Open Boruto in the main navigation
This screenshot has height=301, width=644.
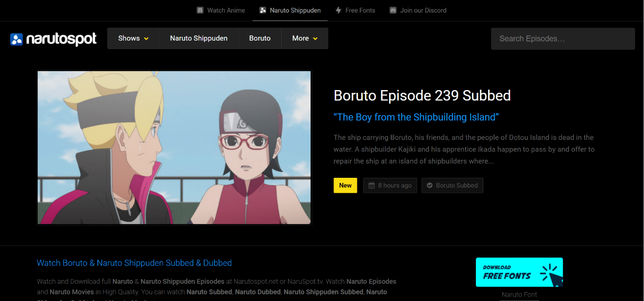pos(260,38)
